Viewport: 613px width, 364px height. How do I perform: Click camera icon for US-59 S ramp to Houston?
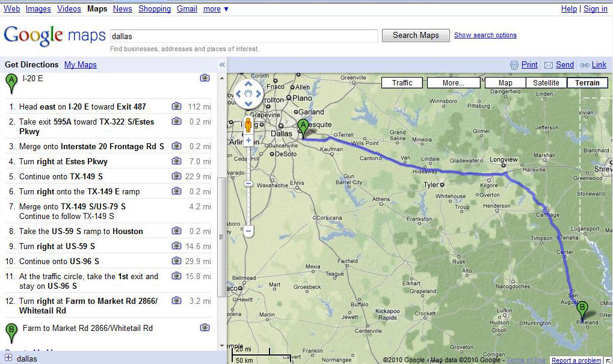(177, 230)
